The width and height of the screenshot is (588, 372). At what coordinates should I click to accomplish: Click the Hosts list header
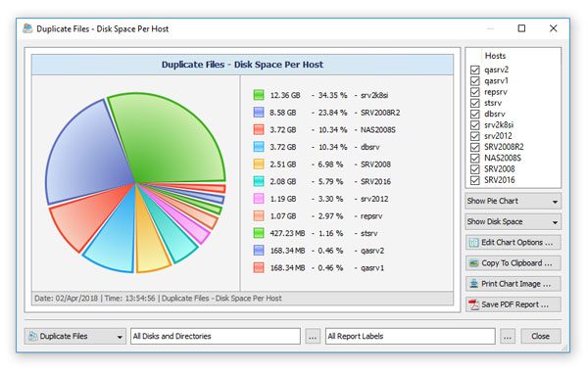point(495,56)
